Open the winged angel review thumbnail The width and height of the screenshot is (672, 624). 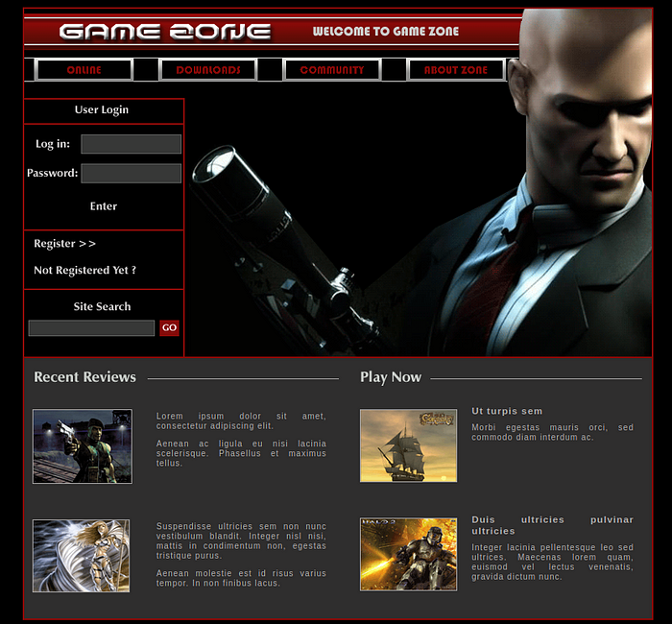[81, 556]
